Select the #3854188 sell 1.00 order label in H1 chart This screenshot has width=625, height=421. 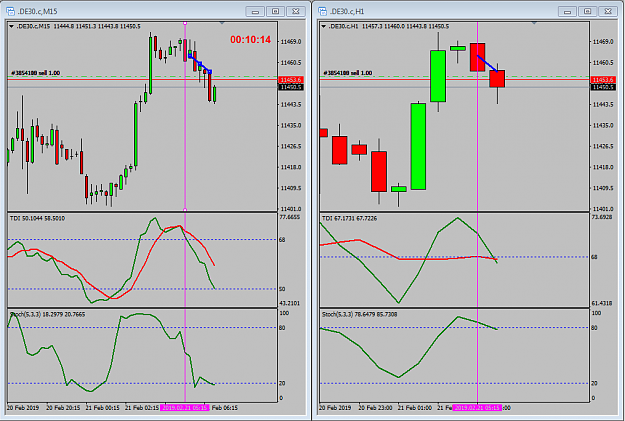[348, 73]
